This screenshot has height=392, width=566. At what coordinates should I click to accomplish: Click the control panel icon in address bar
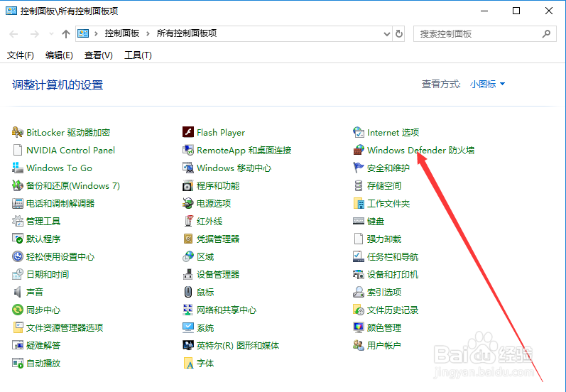click(83, 33)
